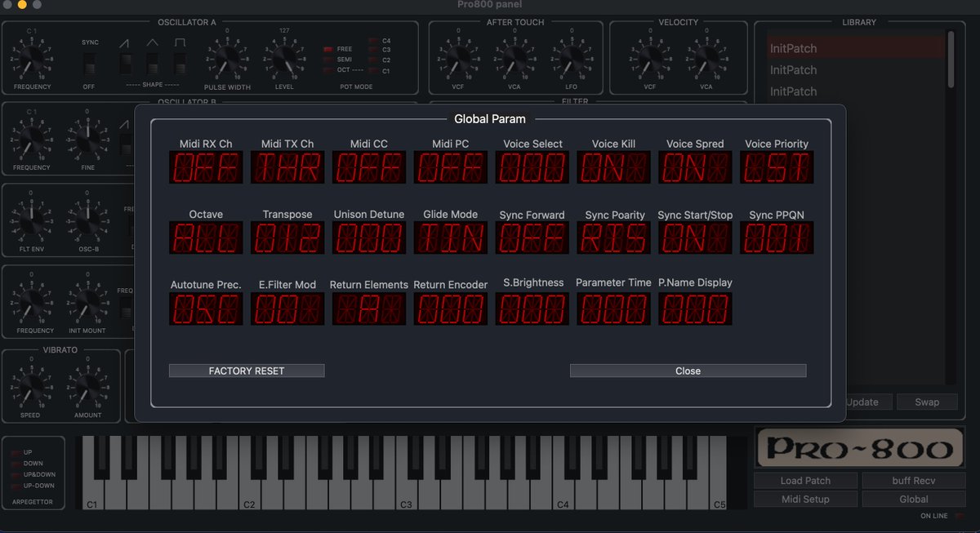Click the Oscillator B Fine knob
Image resolution: width=980 pixels, height=533 pixels.
tap(88, 140)
